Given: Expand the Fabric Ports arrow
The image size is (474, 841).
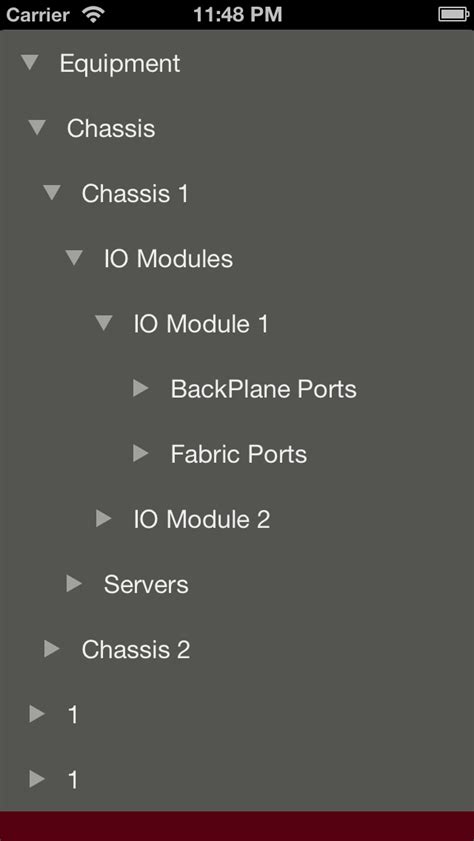Looking at the screenshot, I should point(140,453).
